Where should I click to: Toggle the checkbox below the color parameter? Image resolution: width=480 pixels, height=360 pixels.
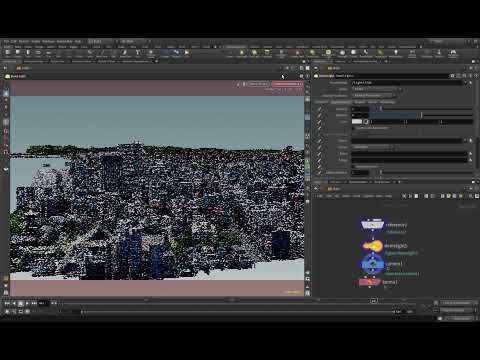click(354, 128)
